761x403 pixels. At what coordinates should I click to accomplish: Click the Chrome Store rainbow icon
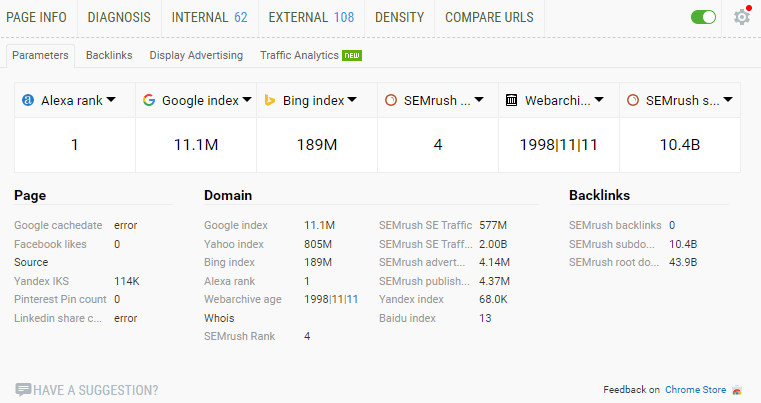coord(737,390)
